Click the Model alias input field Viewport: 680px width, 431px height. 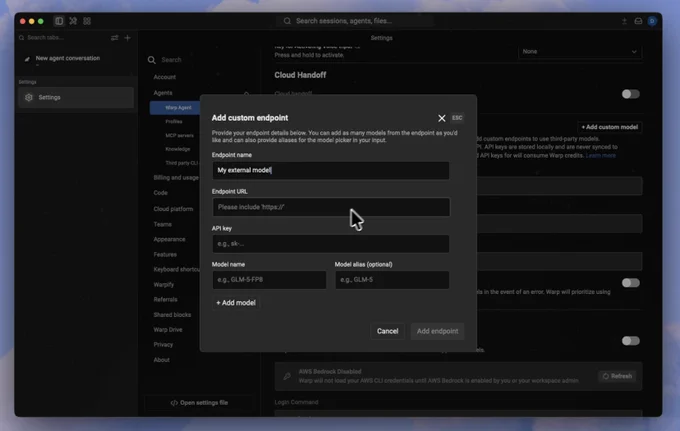(x=392, y=280)
